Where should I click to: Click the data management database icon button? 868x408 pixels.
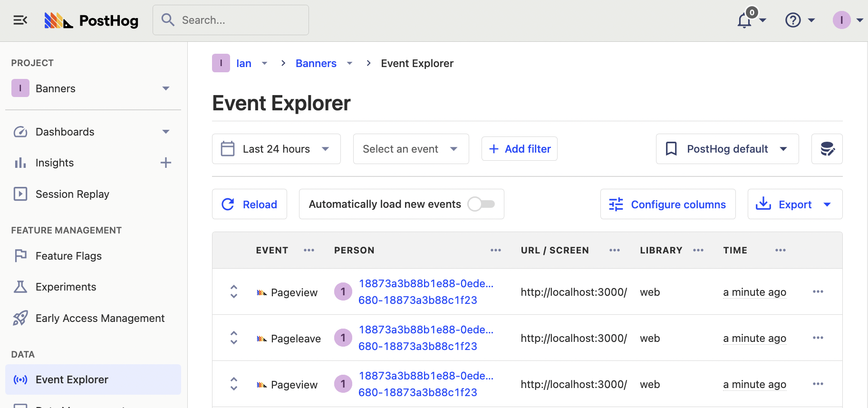[x=827, y=149]
